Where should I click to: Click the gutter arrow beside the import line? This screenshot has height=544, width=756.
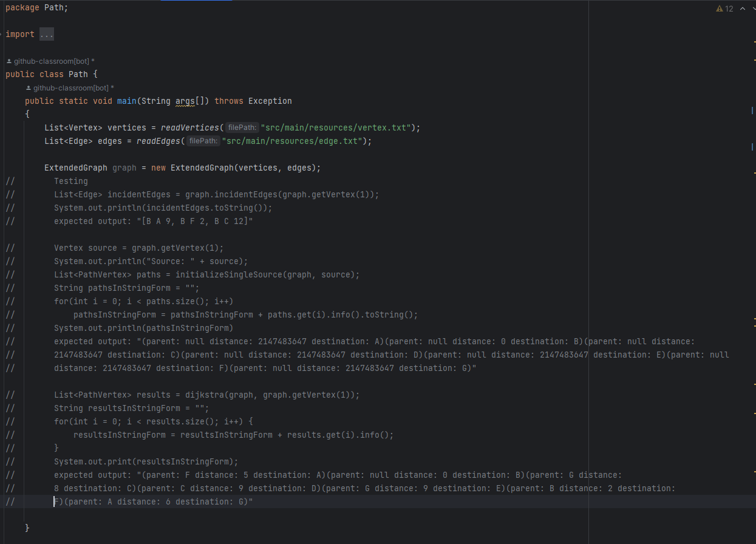(2, 34)
